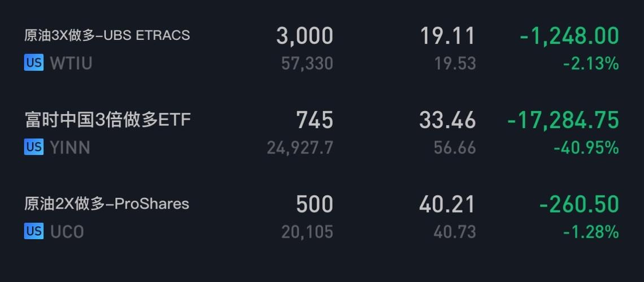Open the 原油2X做多-ProShares holding

point(107,204)
